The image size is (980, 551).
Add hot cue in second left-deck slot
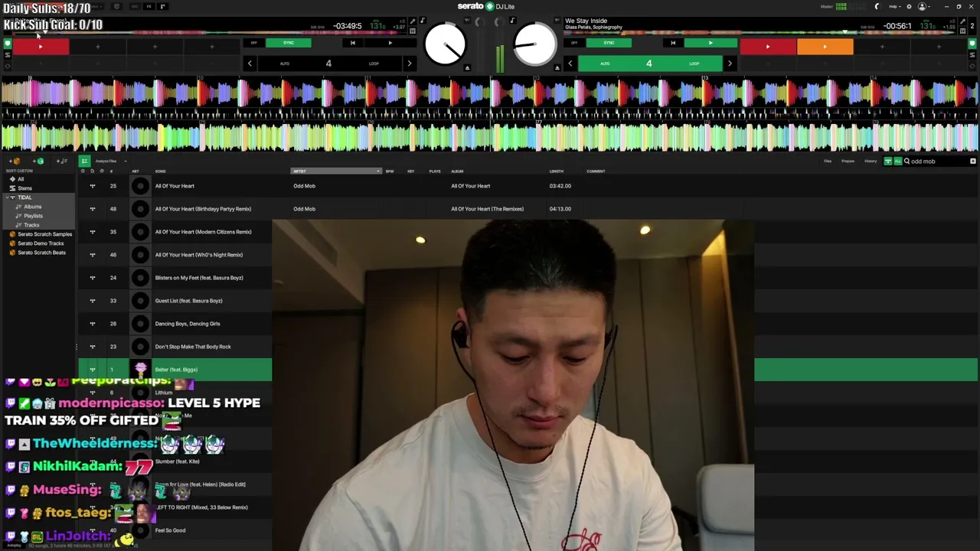(97, 47)
